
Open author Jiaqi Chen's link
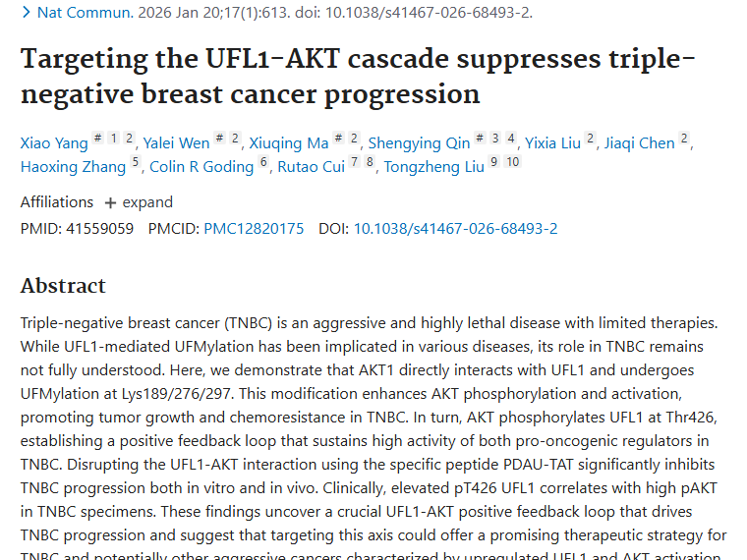[639, 143]
